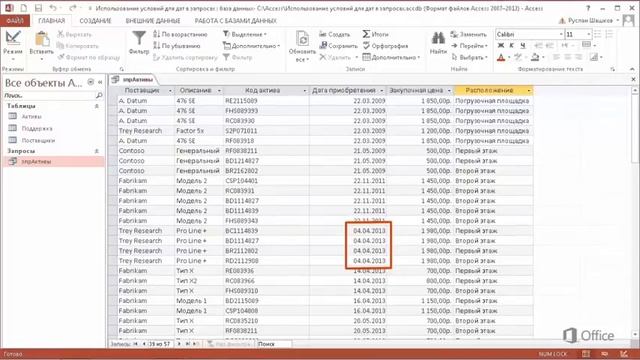Apply underline Ч formatting
The width and height of the screenshot is (640, 360).
[x=522, y=45]
